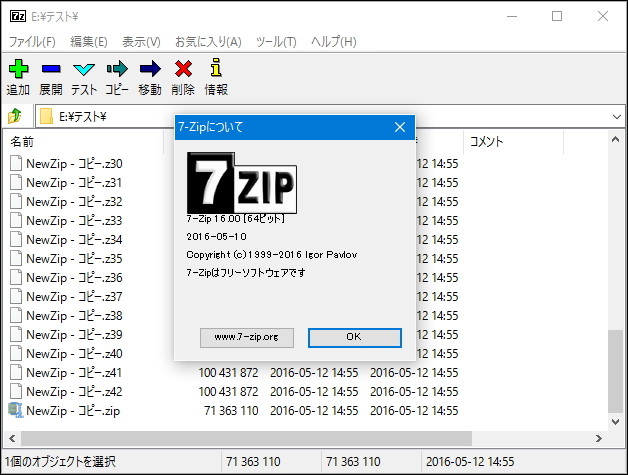Select the NewZip - コピー.zip file name

pos(73,411)
